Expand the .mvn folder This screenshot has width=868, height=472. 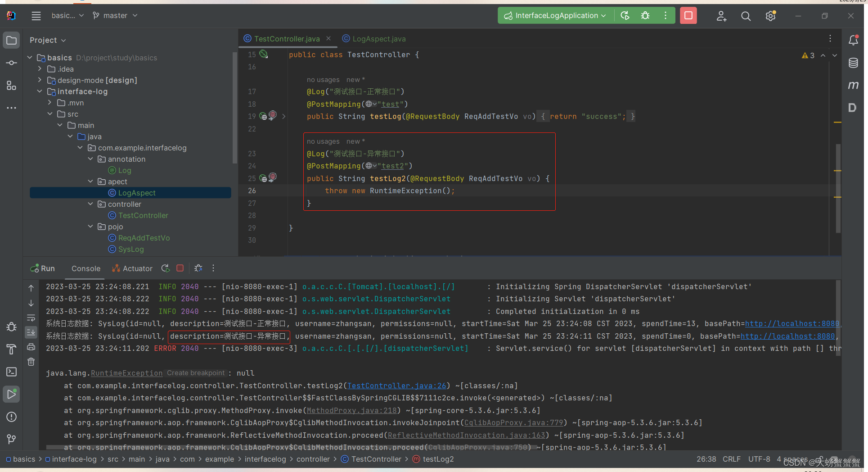(50, 103)
